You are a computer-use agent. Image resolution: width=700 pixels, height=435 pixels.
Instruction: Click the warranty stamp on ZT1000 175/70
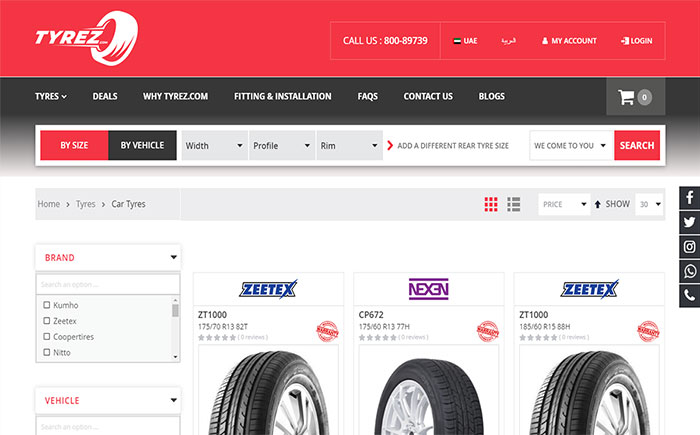327,331
